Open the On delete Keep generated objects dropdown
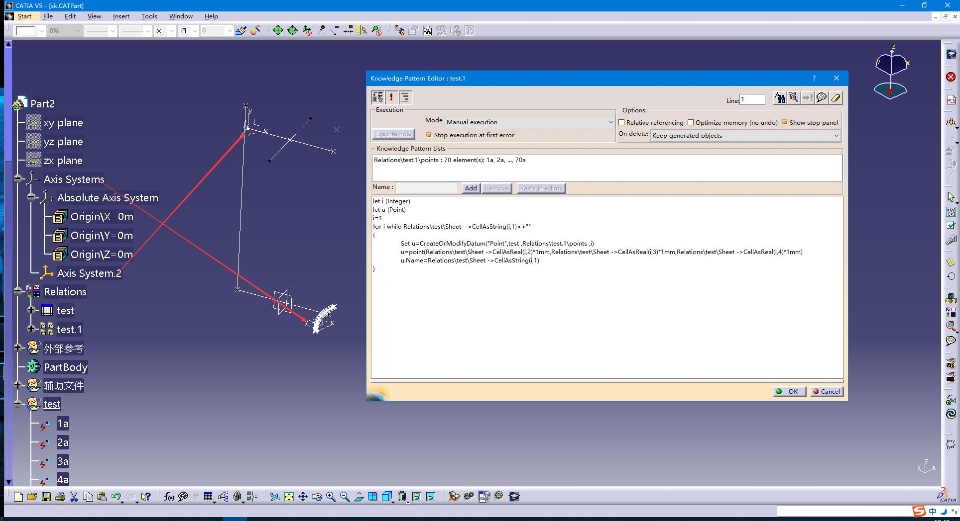This screenshot has width=960, height=521. pos(745,135)
